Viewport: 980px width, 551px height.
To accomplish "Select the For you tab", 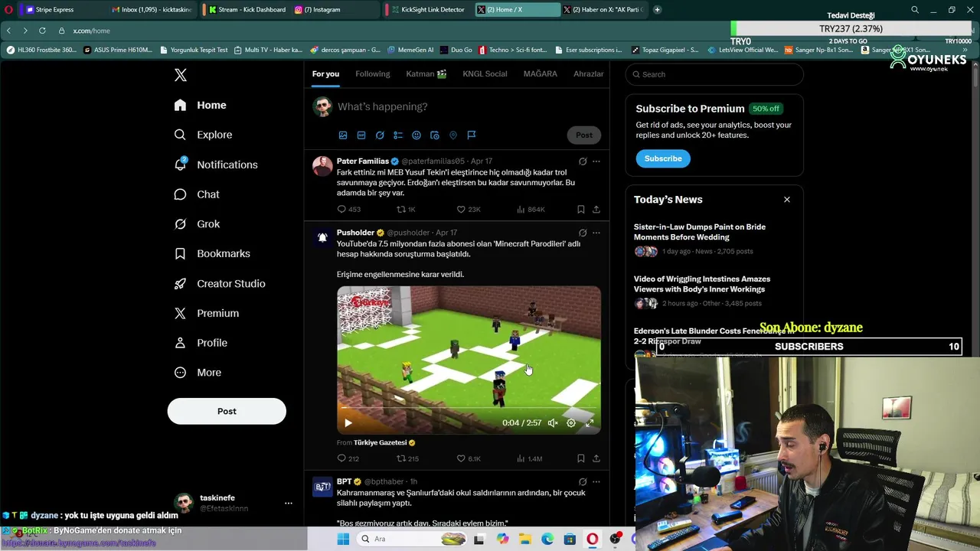I will 325,74.
